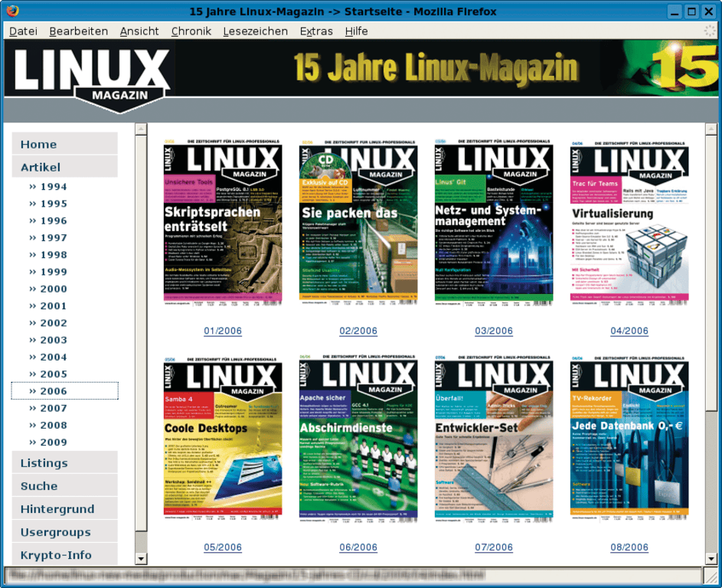Viewport: 722px width, 588px height.
Task: Click the Abschirmdienste cover thumbnail
Action: 358,439
